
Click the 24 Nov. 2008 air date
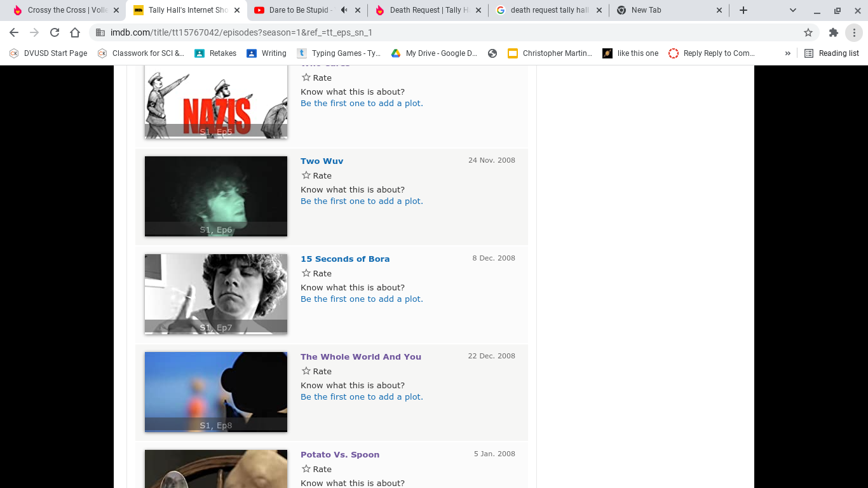pos(492,160)
